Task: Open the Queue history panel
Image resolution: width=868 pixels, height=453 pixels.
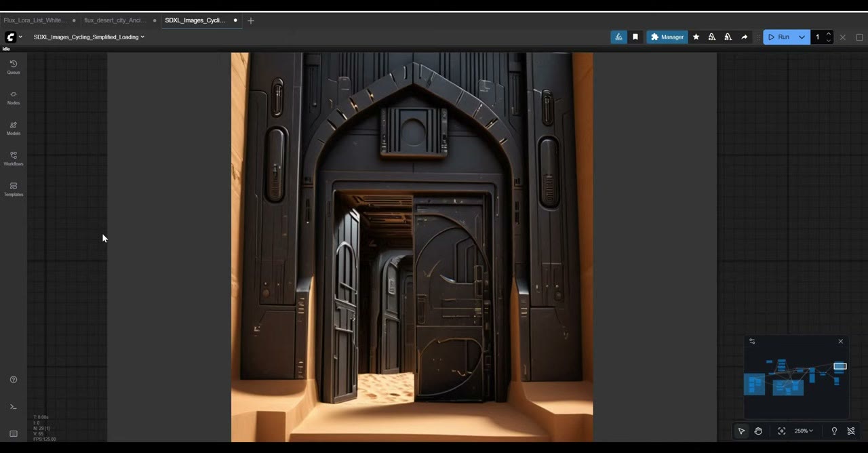Action: click(x=13, y=66)
